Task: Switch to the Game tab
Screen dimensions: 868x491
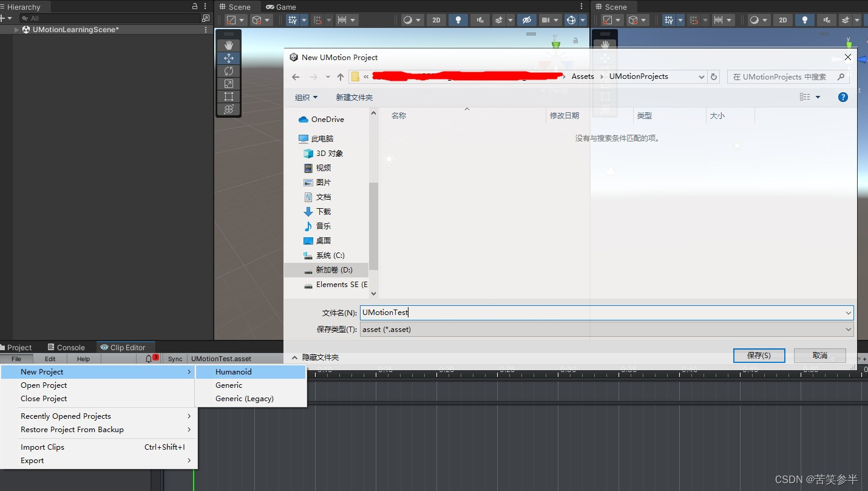Action: [281, 7]
